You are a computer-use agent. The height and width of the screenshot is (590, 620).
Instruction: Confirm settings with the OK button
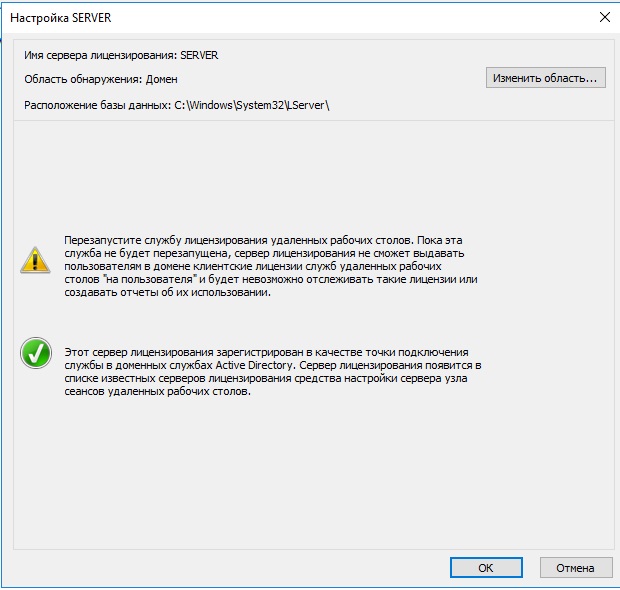click(x=486, y=567)
